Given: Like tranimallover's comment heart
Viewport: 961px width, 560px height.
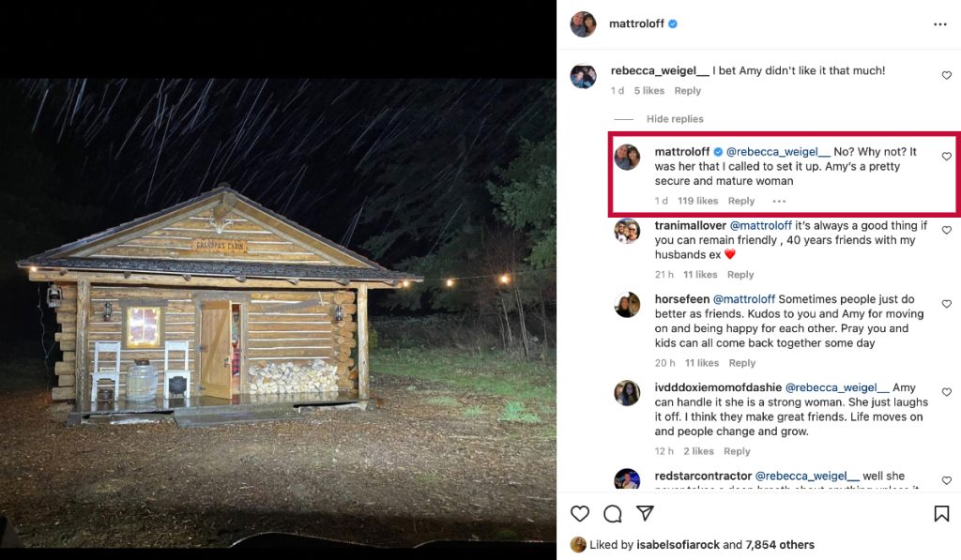Looking at the screenshot, I should click(x=946, y=231).
